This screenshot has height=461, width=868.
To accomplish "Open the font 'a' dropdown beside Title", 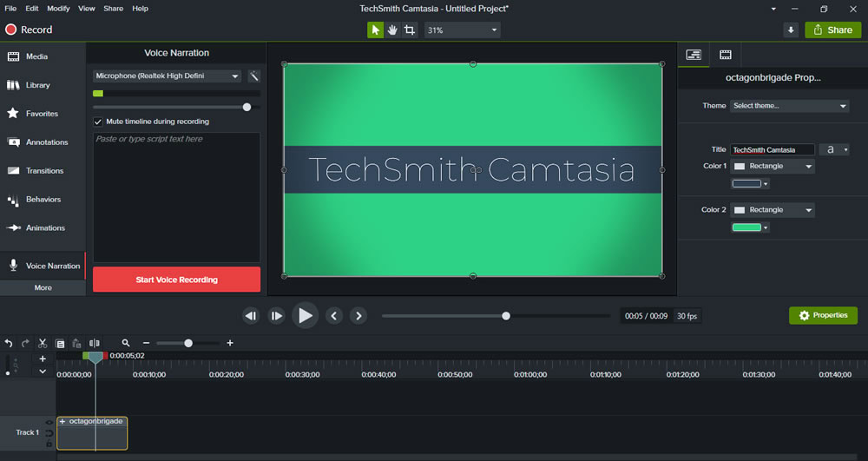I will coord(833,149).
